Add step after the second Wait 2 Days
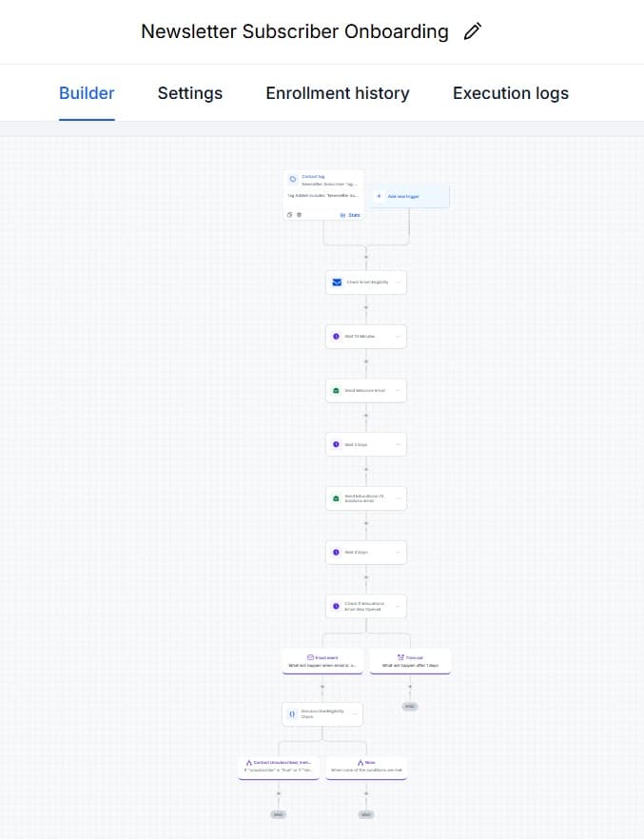 366,577
